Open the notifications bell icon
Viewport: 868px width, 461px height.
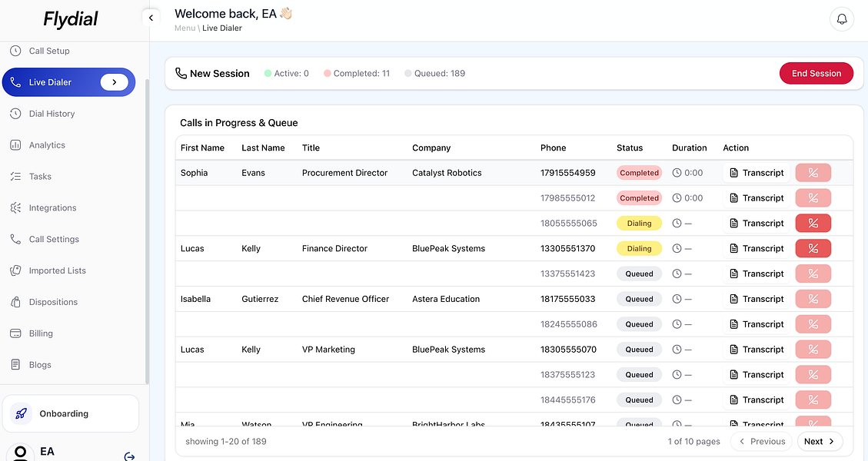[x=841, y=18]
